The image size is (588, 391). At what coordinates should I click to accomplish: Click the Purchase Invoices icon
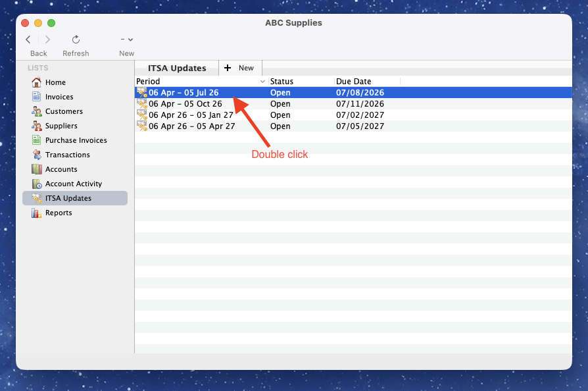pos(36,140)
